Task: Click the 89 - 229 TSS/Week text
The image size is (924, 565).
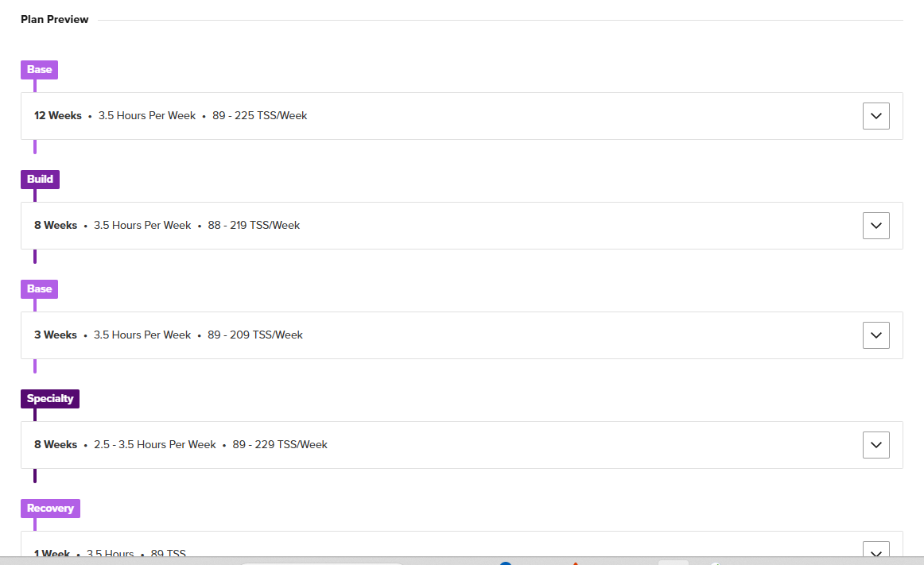Action: pyautogui.click(x=280, y=444)
